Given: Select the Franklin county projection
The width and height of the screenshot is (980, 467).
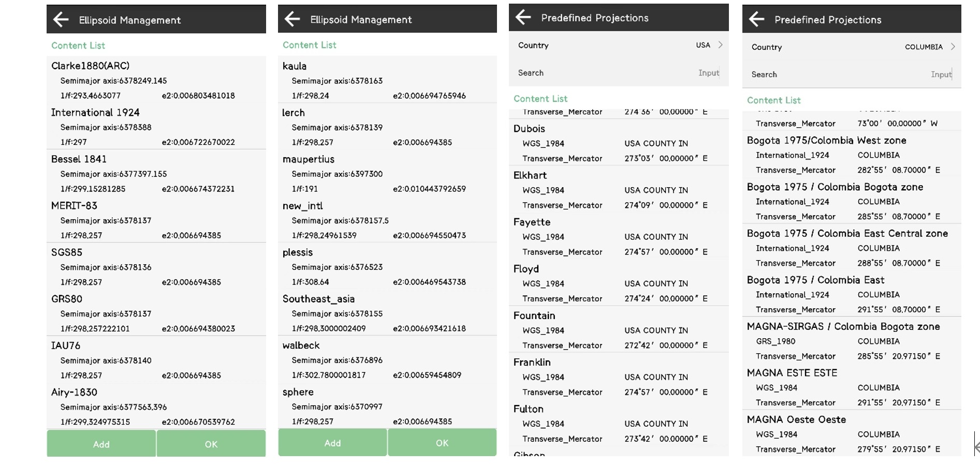Looking at the screenshot, I should [619, 376].
